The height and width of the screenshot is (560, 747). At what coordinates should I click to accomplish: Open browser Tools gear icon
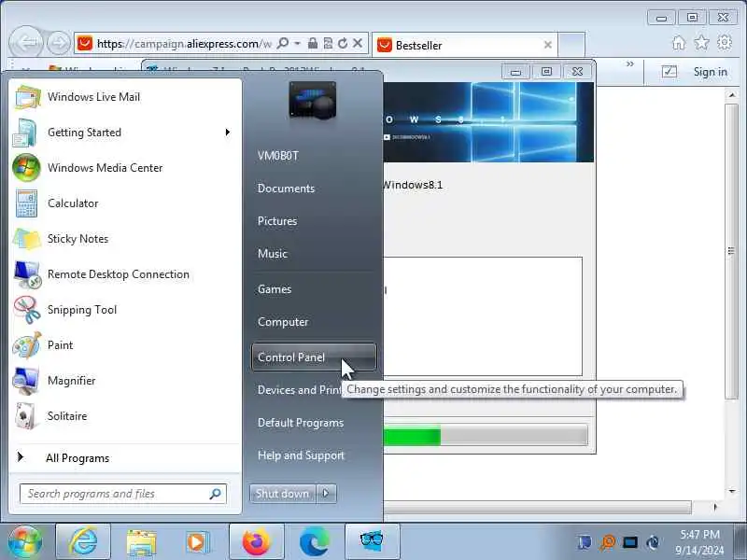click(x=725, y=43)
